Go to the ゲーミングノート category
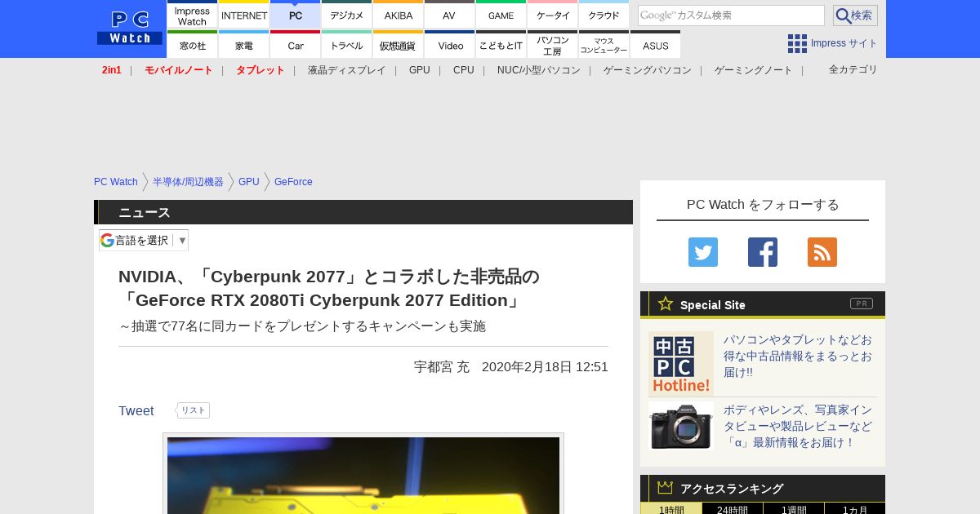Viewport: 980px width, 514px height. pos(754,70)
